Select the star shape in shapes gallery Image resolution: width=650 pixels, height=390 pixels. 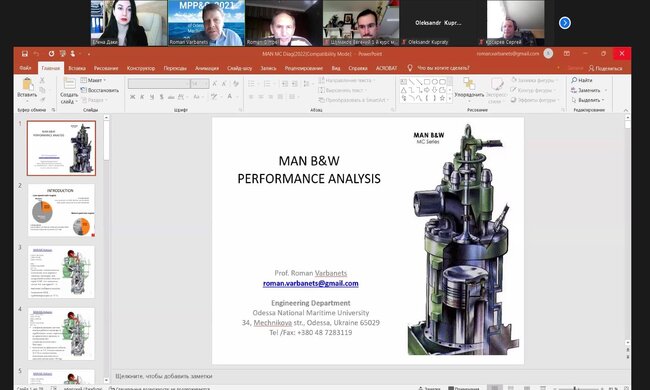click(x=442, y=98)
